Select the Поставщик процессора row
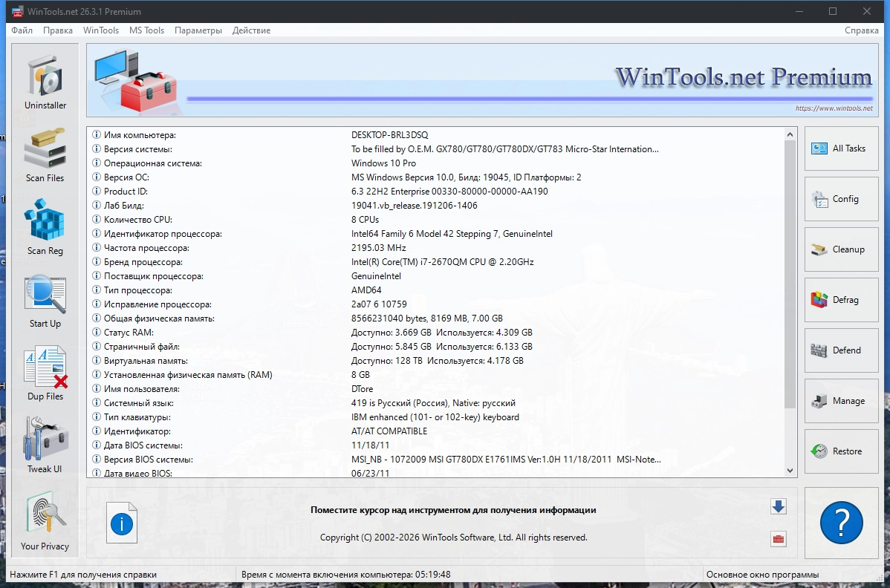Viewport: 890px width, 588px height. (x=435, y=276)
